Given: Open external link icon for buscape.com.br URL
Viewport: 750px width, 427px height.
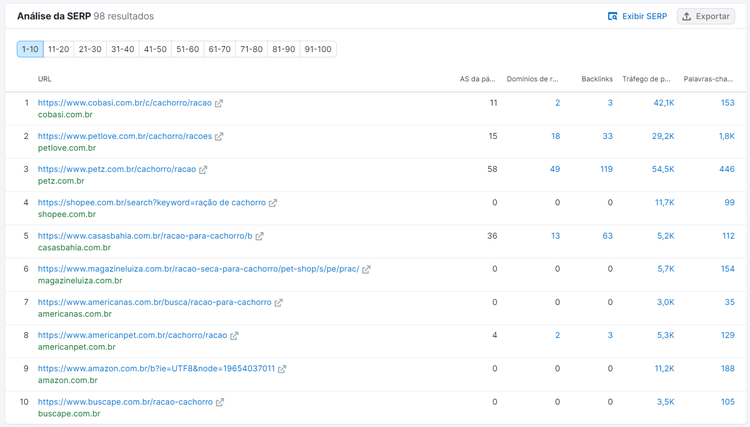Looking at the screenshot, I should click(220, 402).
